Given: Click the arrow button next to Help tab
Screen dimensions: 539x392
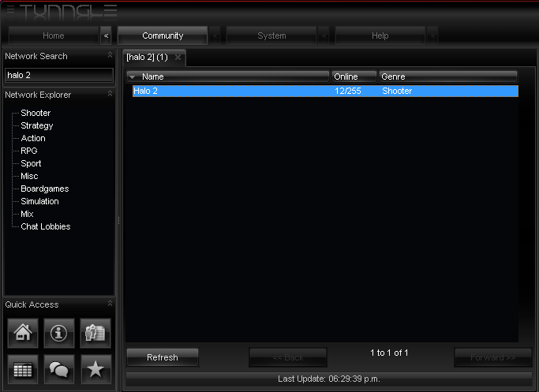Looking at the screenshot, I should [x=432, y=35].
